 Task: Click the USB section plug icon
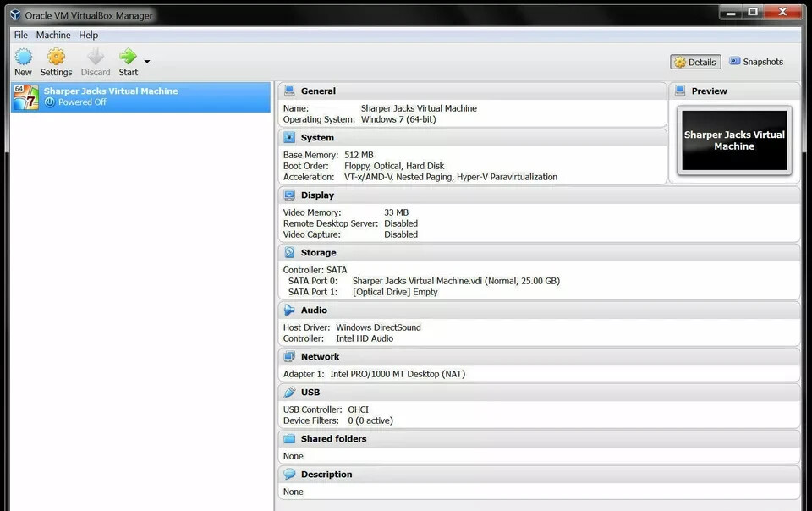[289, 392]
